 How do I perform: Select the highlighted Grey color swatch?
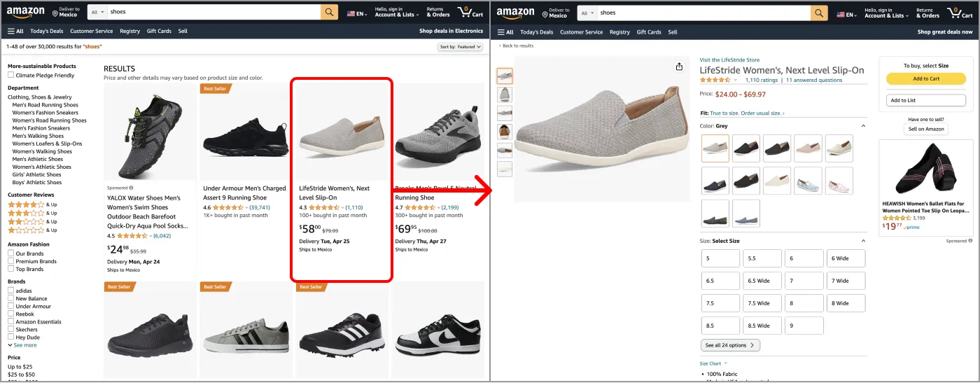coord(715,148)
